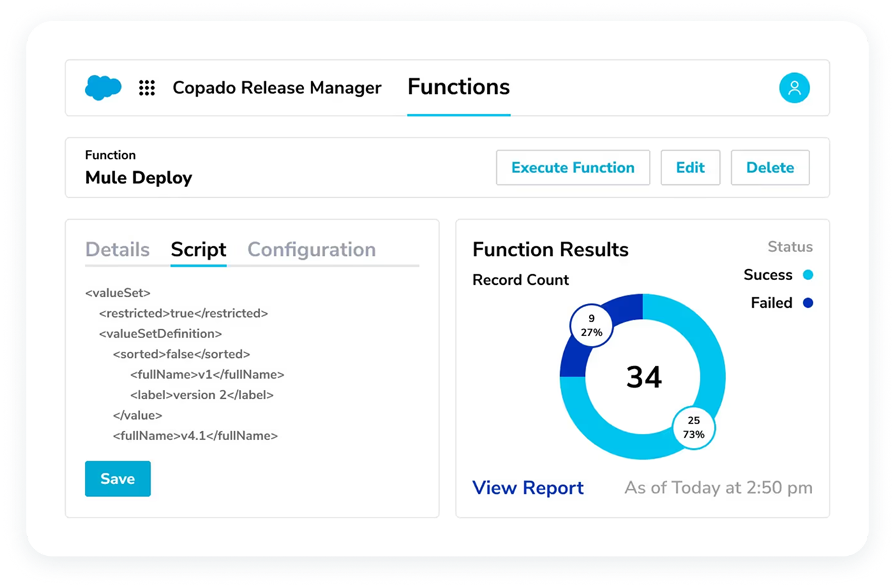Click the fullName v1 script line
The image size is (895, 588).
(x=207, y=374)
